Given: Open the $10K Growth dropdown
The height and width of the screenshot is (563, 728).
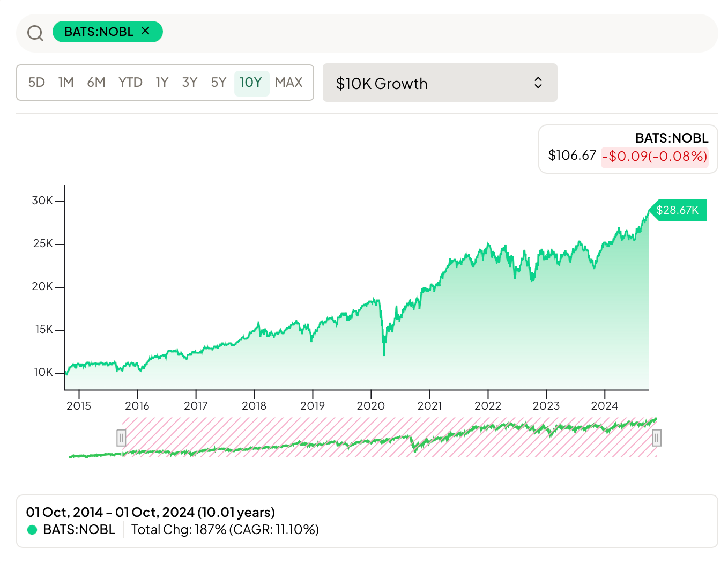Looking at the screenshot, I should click(440, 83).
